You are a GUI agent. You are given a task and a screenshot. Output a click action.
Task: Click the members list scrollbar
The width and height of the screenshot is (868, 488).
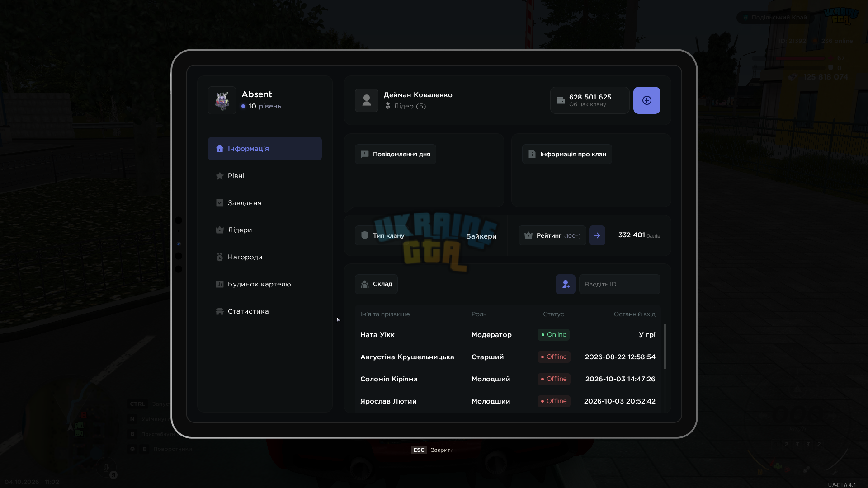point(665,347)
